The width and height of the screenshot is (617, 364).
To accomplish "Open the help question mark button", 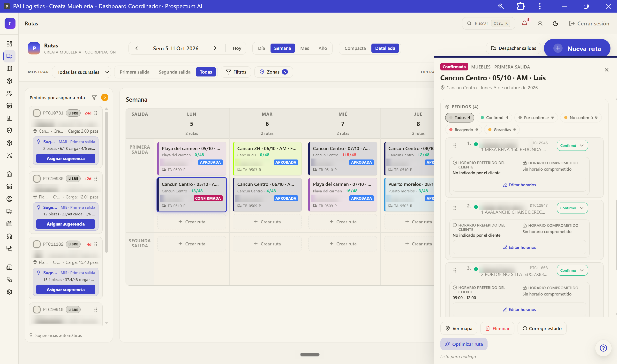I will coord(603,348).
